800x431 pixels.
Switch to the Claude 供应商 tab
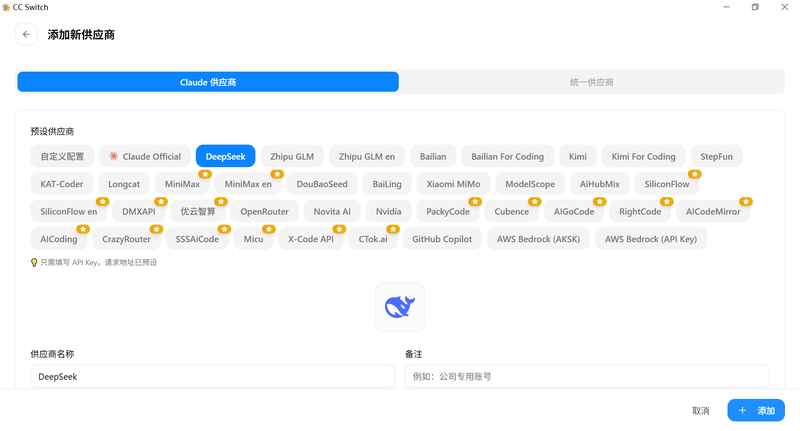tap(208, 82)
